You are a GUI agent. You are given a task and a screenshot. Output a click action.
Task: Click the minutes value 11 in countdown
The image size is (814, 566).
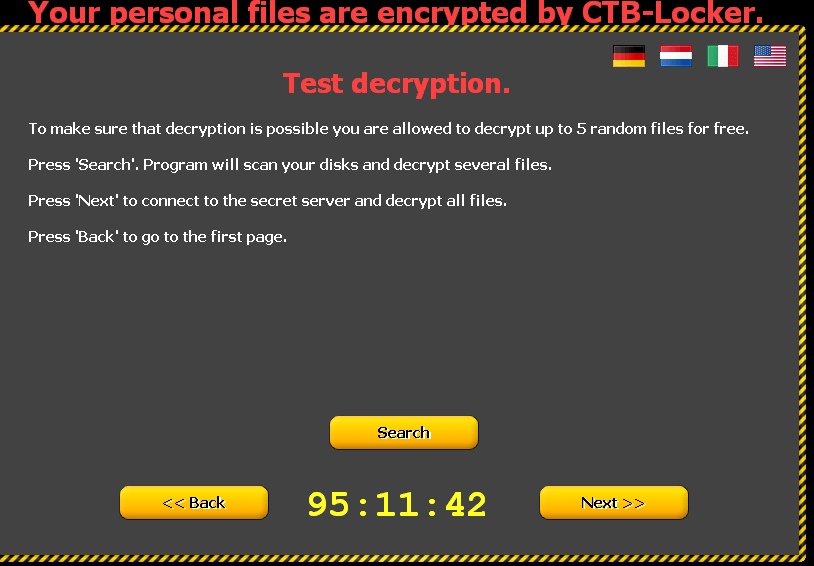pos(397,504)
